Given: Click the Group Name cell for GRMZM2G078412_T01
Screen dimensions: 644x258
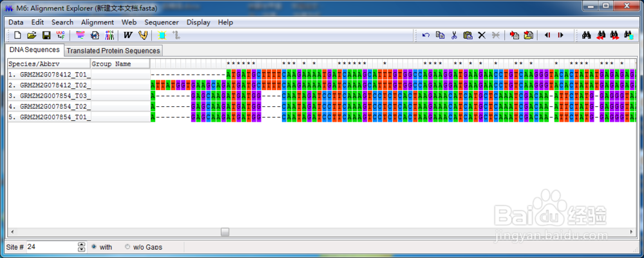Looking at the screenshot, I should (x=120, y=74).
